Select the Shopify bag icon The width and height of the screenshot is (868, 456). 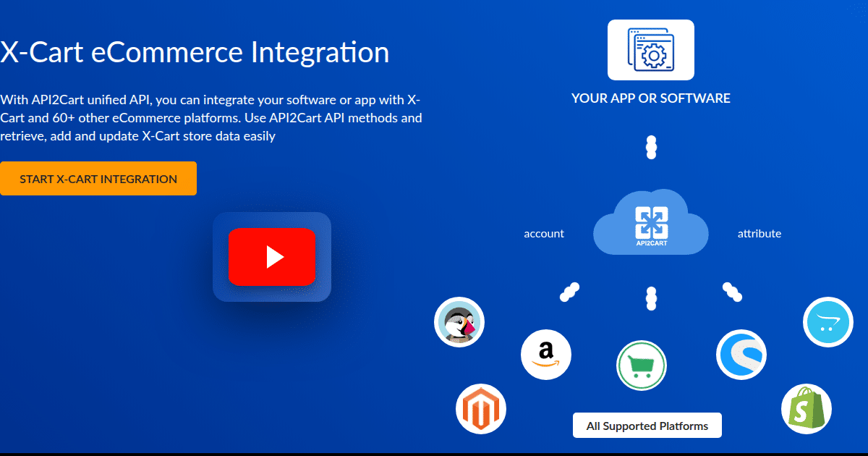pos(807,409)
